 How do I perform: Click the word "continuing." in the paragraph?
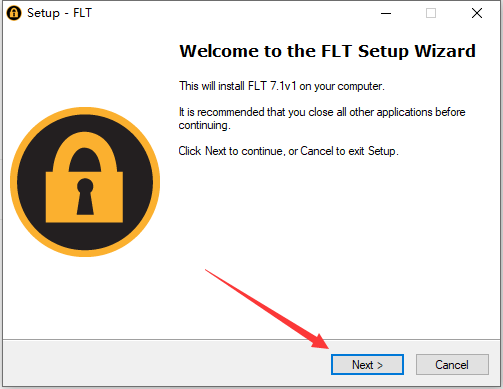tap(204, 126)
